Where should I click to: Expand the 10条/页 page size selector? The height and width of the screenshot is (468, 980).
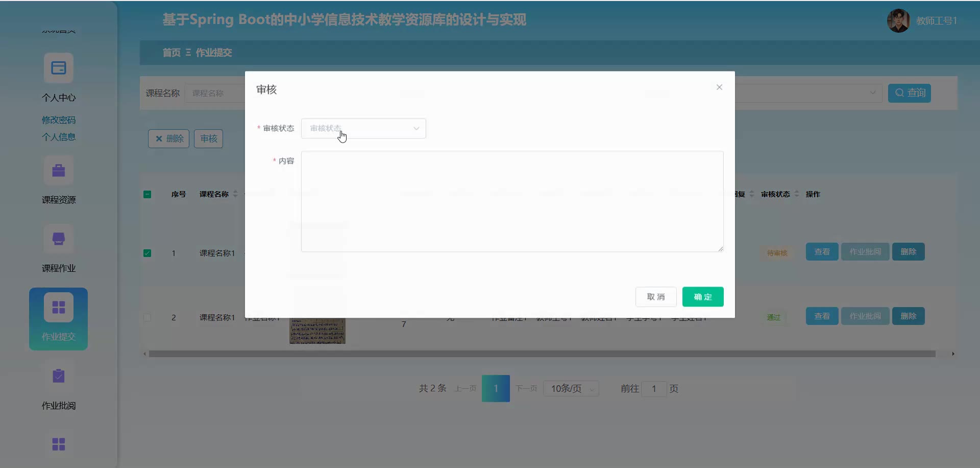coord(571,389)
